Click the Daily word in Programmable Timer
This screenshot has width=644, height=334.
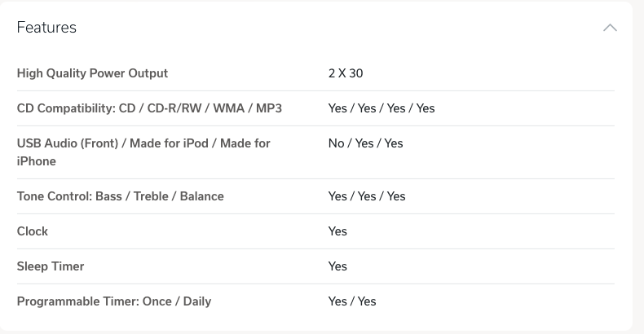(197, 301)
